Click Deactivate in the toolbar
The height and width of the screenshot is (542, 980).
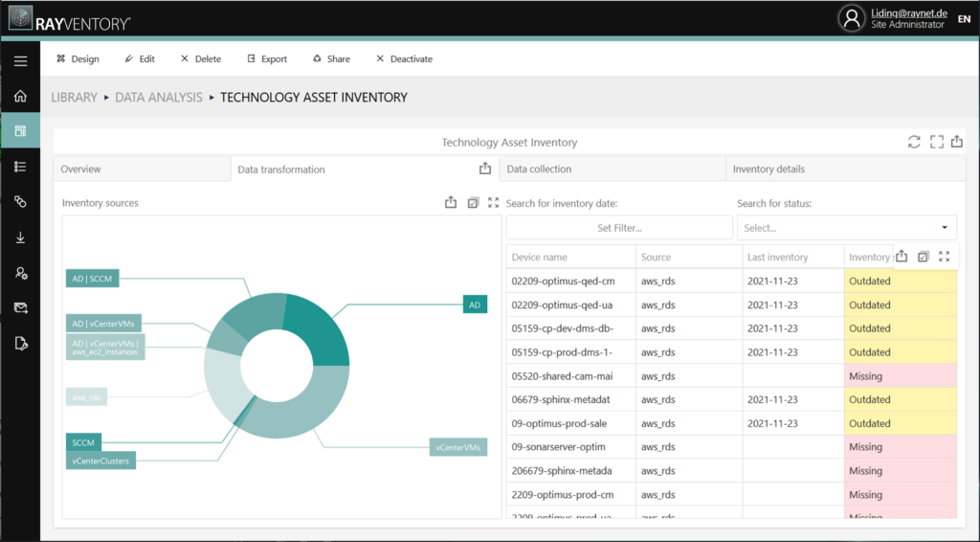click(405, 58)
